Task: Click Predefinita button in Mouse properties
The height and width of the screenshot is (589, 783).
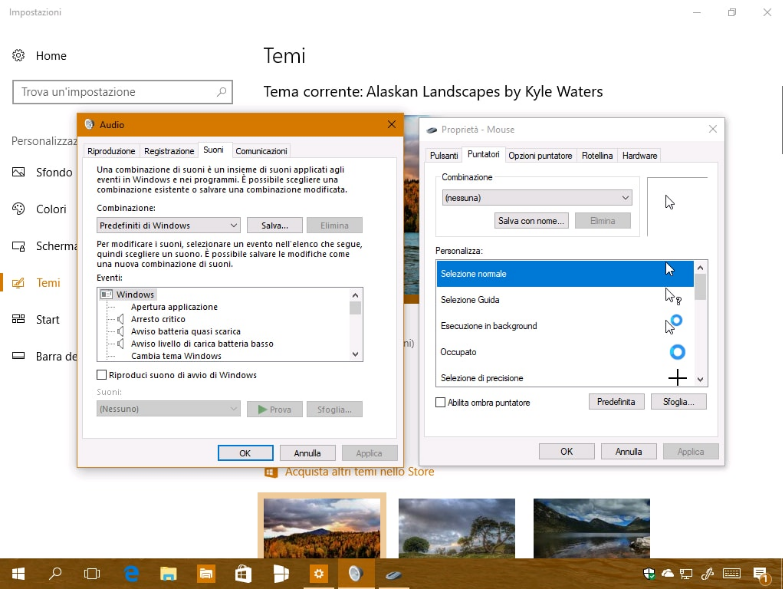Action: coord(616,402)
